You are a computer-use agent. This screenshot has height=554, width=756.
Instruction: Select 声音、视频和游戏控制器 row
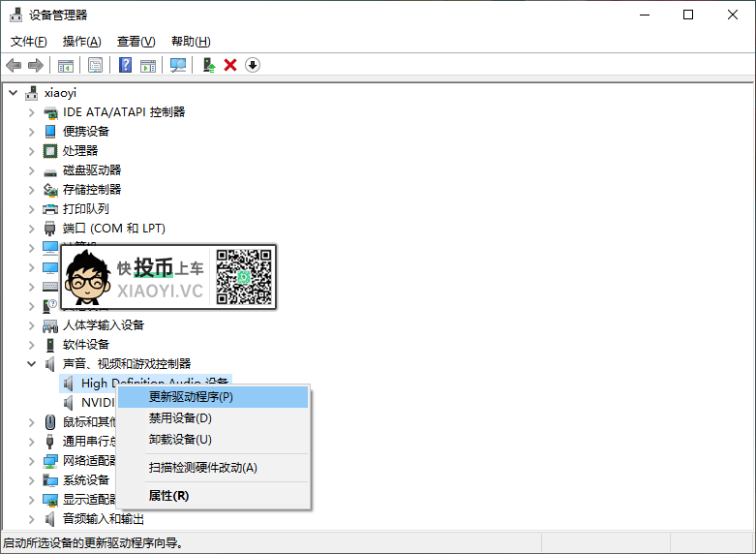coord(127,364)
